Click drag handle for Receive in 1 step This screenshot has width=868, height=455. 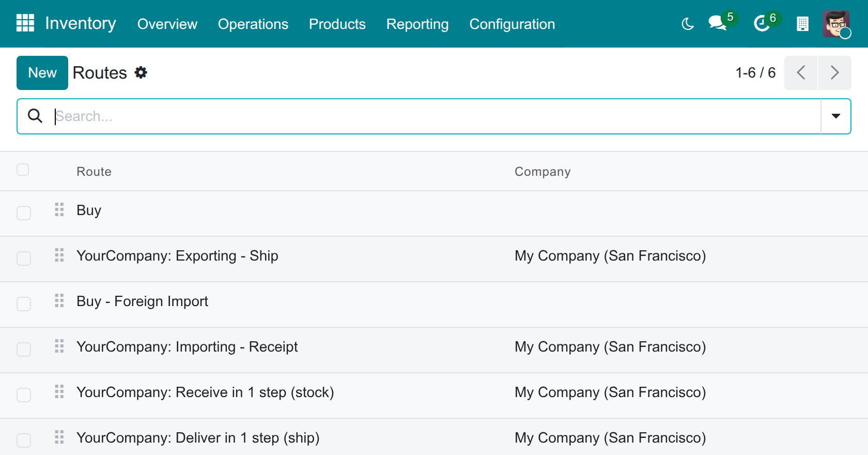pyautogui.click(x=59, y=391)
